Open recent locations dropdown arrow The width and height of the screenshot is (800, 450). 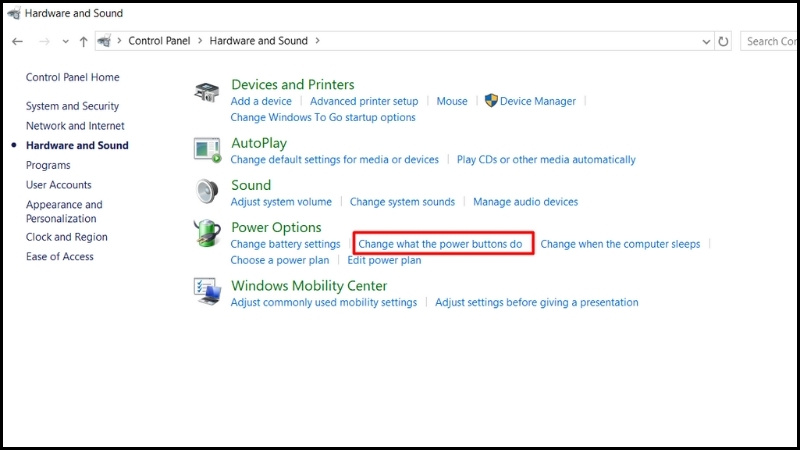(x=65, y=42)
